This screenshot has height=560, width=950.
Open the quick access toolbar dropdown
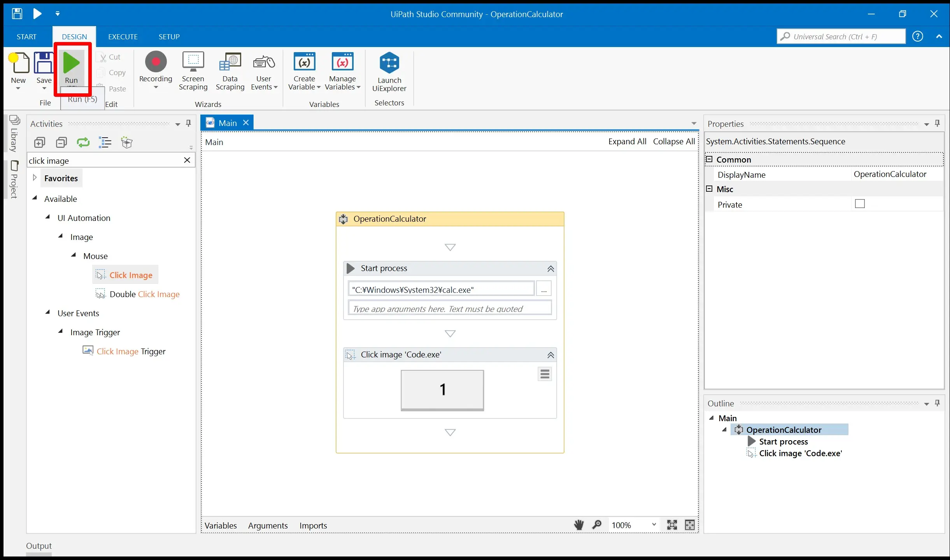point(58,14)
